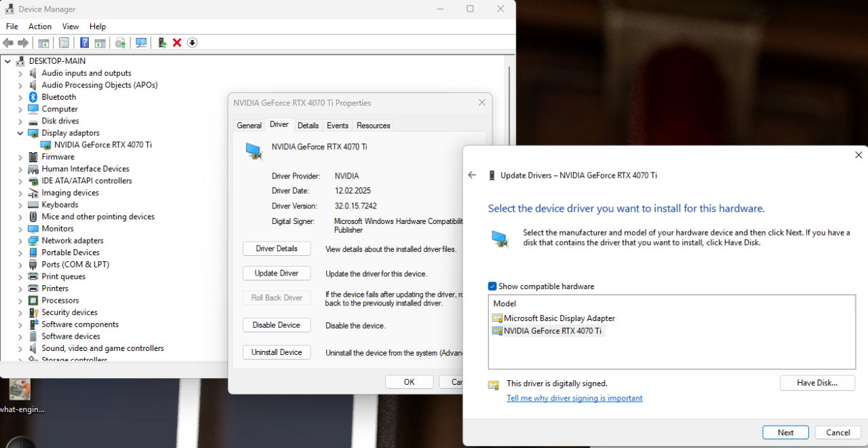Click the Properties toolbar icon

(x=64, y=43)
